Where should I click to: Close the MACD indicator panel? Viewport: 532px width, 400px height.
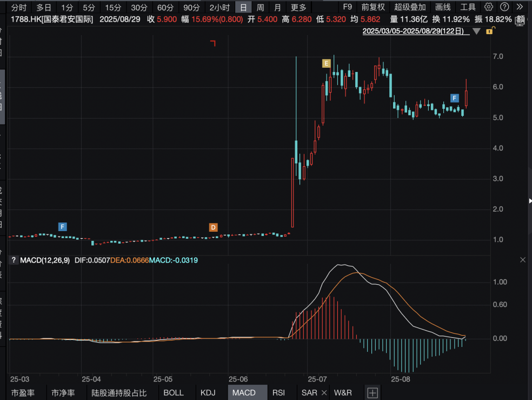[x=523, y=260]
